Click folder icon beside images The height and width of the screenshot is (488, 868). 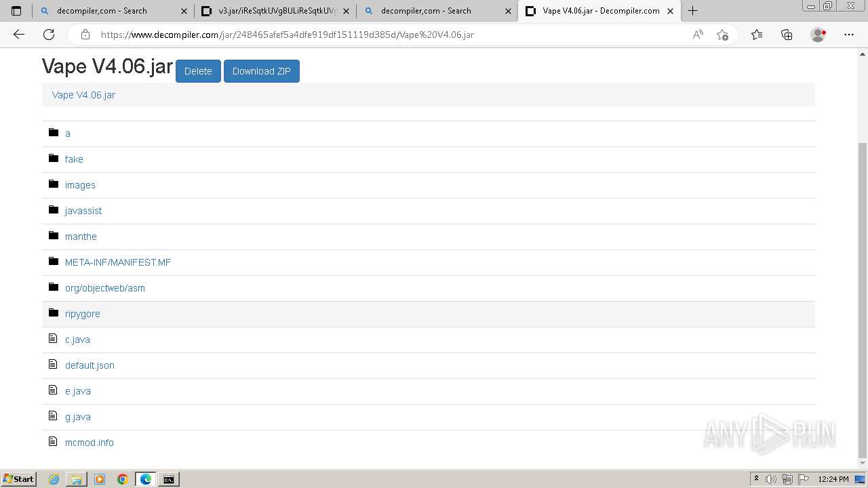(54, 184)
